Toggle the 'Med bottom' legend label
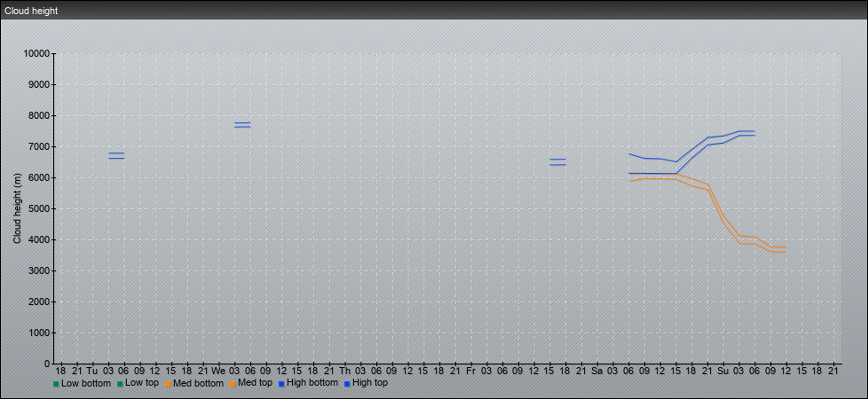 tap(198, 383)
